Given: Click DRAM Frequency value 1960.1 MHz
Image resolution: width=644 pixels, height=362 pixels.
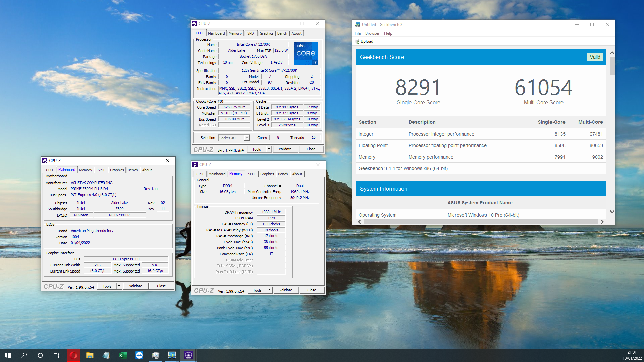Looking at the screenshot, I should pos(271,212).
